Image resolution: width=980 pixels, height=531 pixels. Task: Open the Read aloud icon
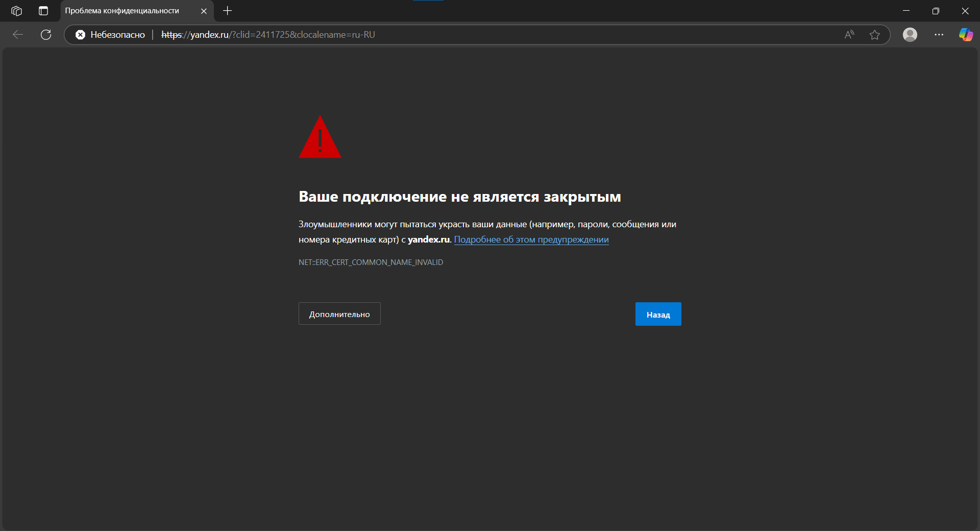pos(849,35)
